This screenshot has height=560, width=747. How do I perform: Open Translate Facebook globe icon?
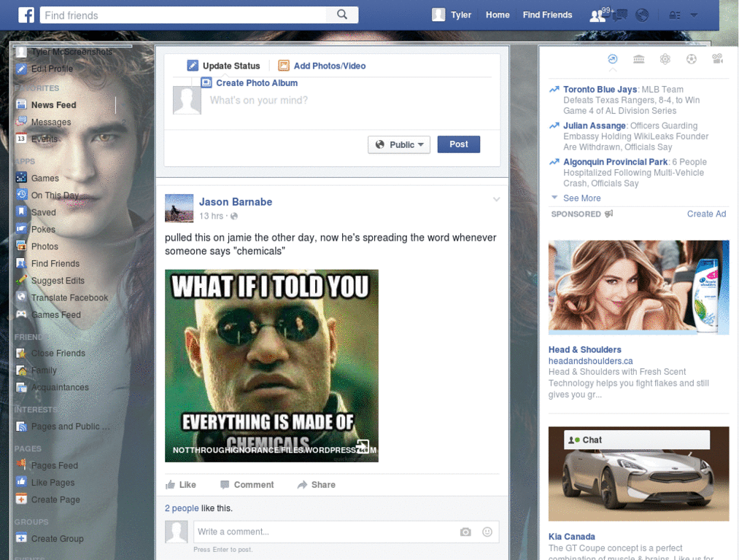click(21, 297)
